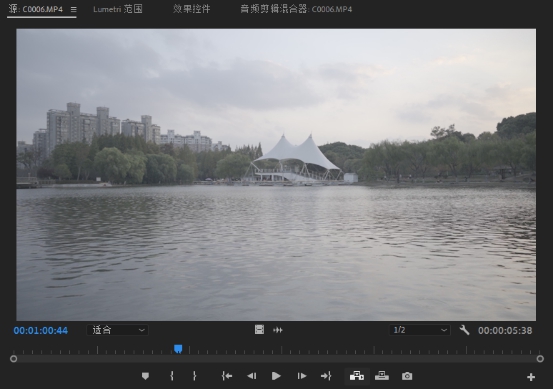Open the 1/2 playback resolution dropdown

click(419, 330)
